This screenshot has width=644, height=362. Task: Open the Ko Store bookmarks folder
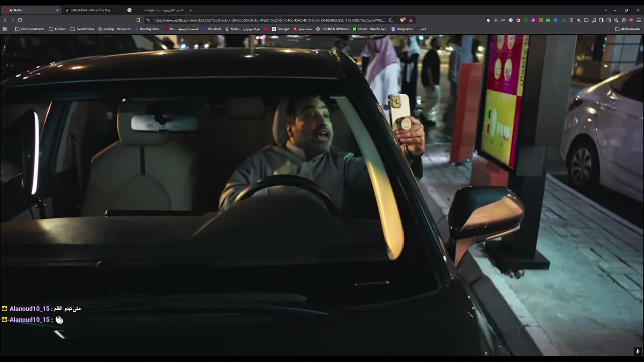(58, 29)
